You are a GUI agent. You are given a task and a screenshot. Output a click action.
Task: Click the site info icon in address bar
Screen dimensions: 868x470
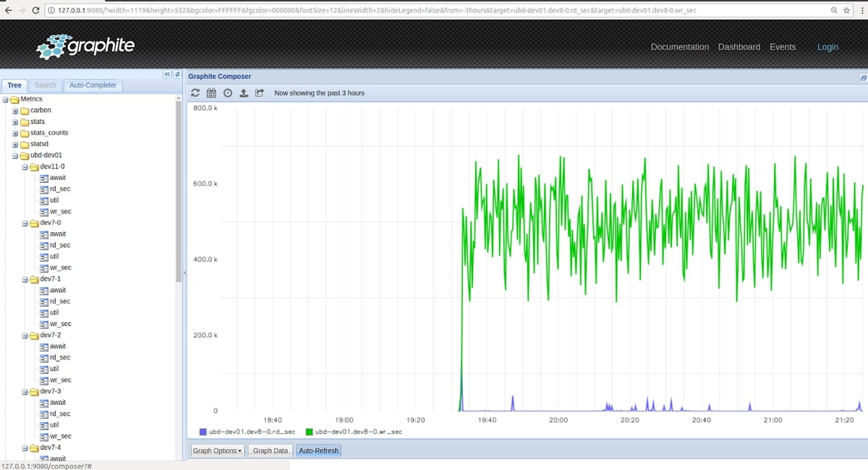coord(52,10)
